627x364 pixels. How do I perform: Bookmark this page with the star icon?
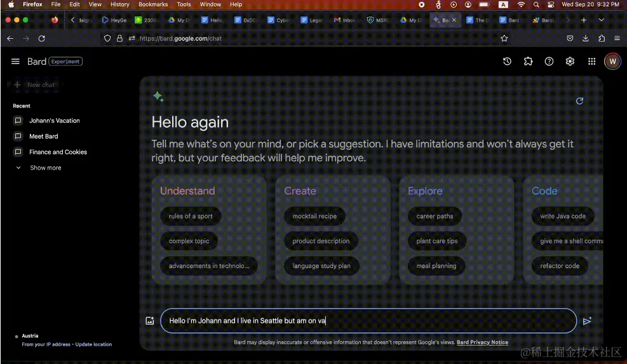point(504,38)
